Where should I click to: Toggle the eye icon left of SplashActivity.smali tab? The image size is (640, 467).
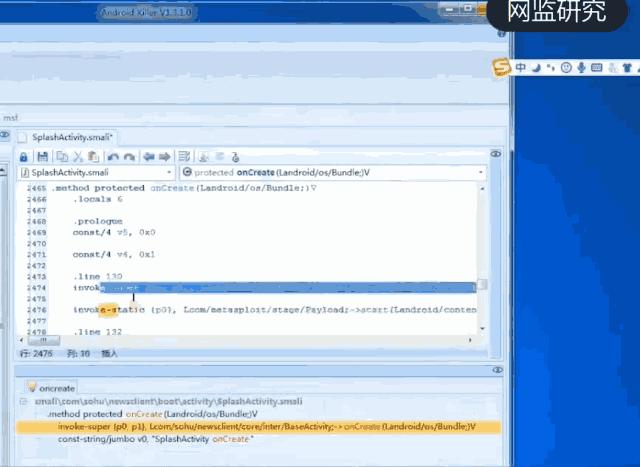4,134
